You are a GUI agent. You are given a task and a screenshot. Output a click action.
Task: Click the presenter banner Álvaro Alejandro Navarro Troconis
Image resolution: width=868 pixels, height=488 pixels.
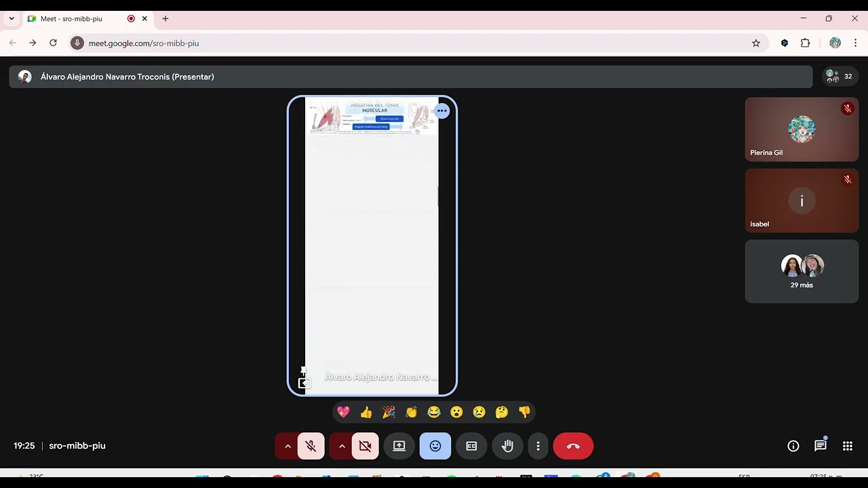point(411,77)
